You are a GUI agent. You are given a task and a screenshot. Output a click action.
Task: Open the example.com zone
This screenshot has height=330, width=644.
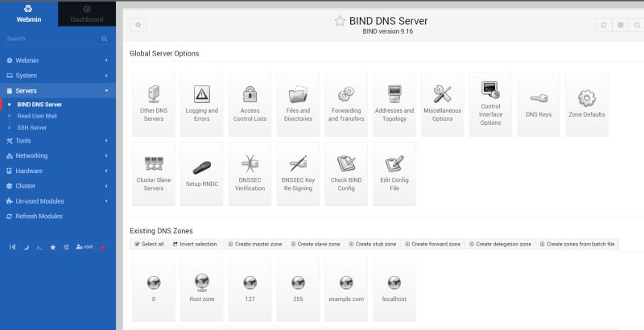tap(346, 290)
